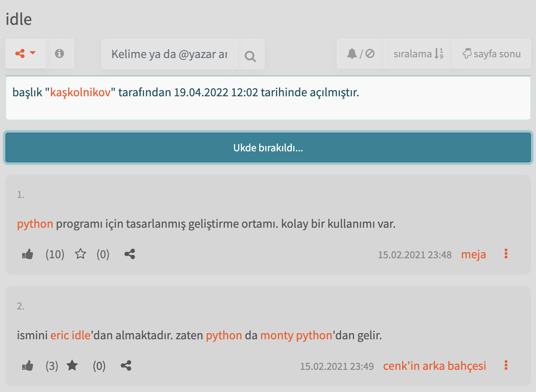The width and height of the screenshot is (536, 392).
Task: Click the date '15.02.2021 23:48'
Action: [x=415, y=255]
